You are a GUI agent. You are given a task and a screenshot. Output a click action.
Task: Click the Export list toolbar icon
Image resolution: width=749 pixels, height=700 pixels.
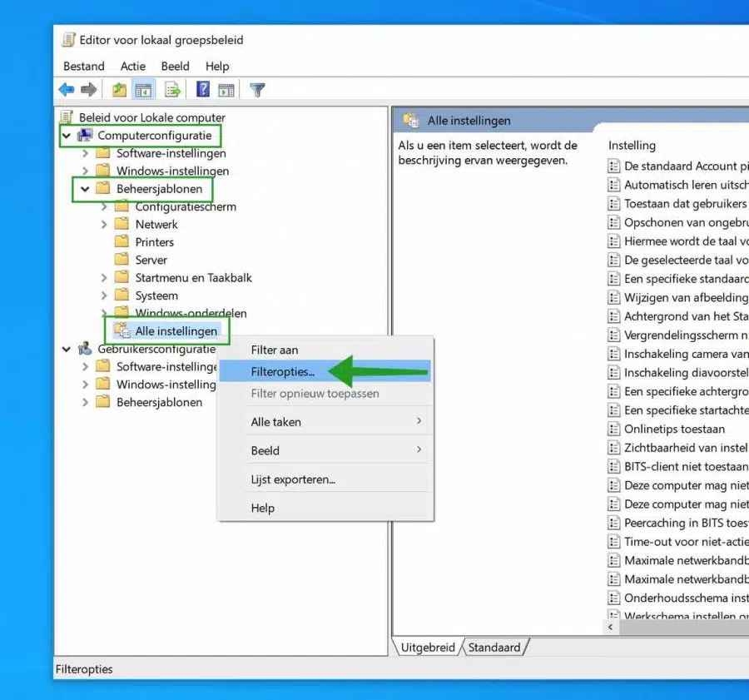tap(172, 89)
